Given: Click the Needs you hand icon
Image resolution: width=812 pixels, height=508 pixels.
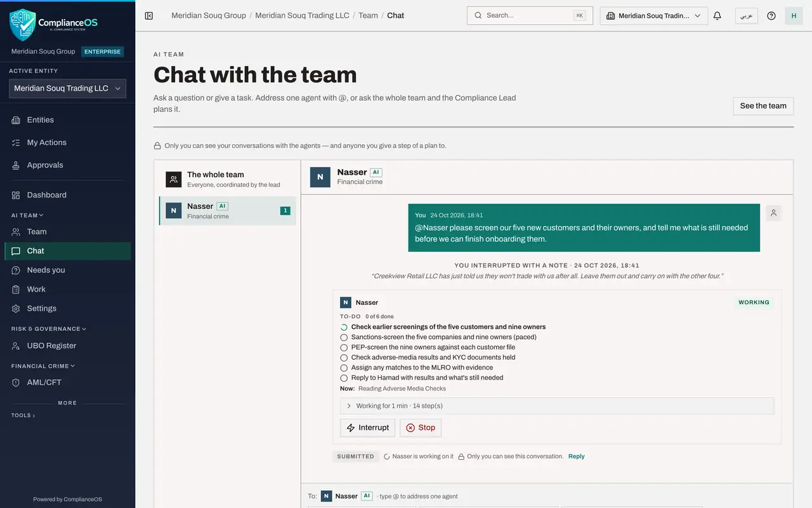Looking at the screenshot, I should coord(16,270).
